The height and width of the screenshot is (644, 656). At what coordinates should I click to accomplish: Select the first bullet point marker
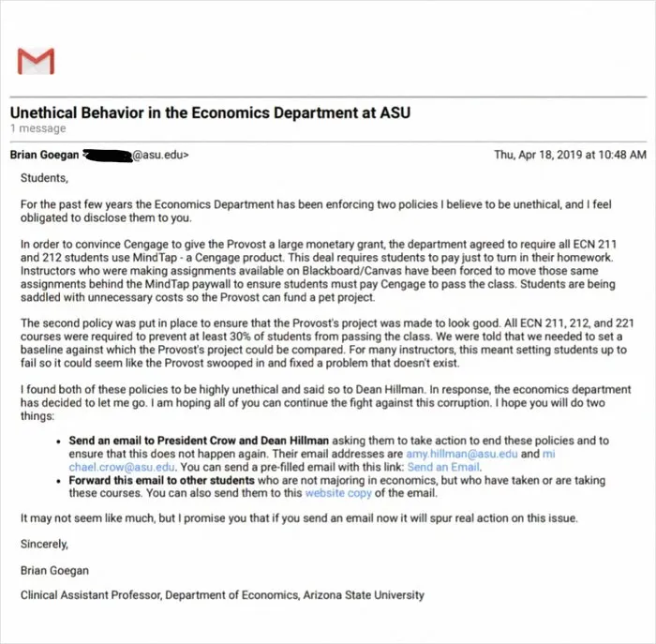point(59,442)
